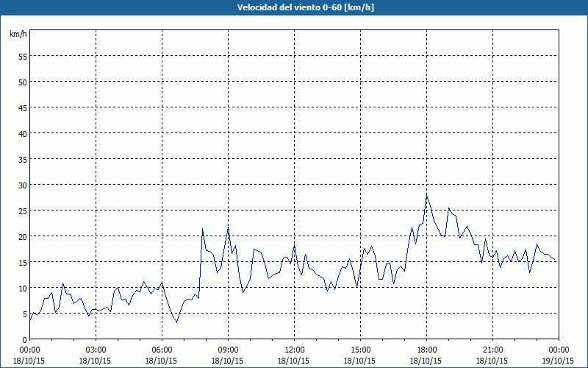Click the y-axis value 40
This screenshot has height=368, width=588.
[x=23, y=134]
